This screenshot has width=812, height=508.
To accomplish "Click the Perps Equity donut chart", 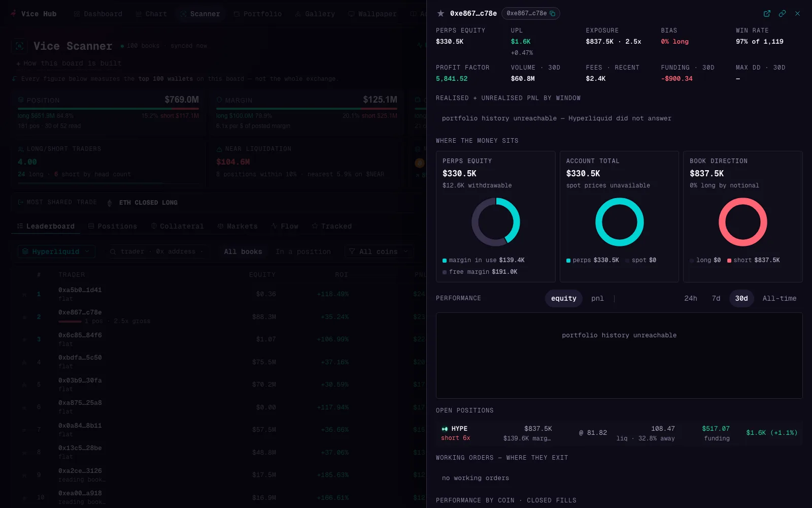I will tap(495, 222).
